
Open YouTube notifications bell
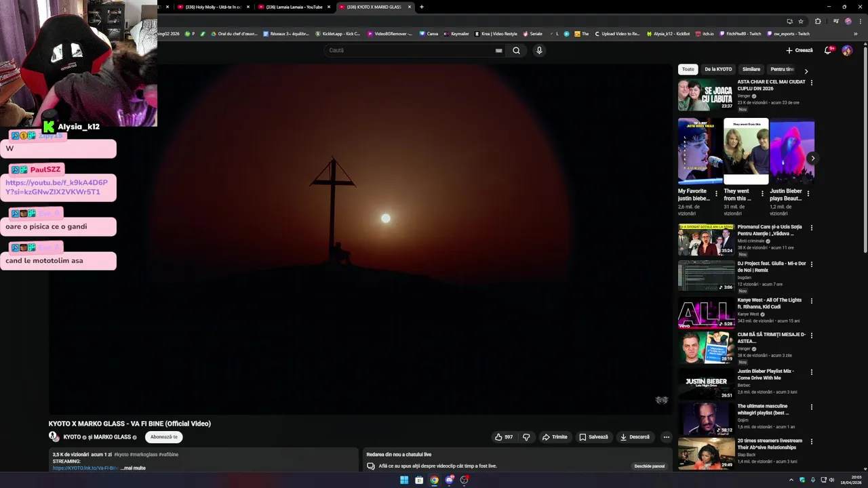click(828, 50)
